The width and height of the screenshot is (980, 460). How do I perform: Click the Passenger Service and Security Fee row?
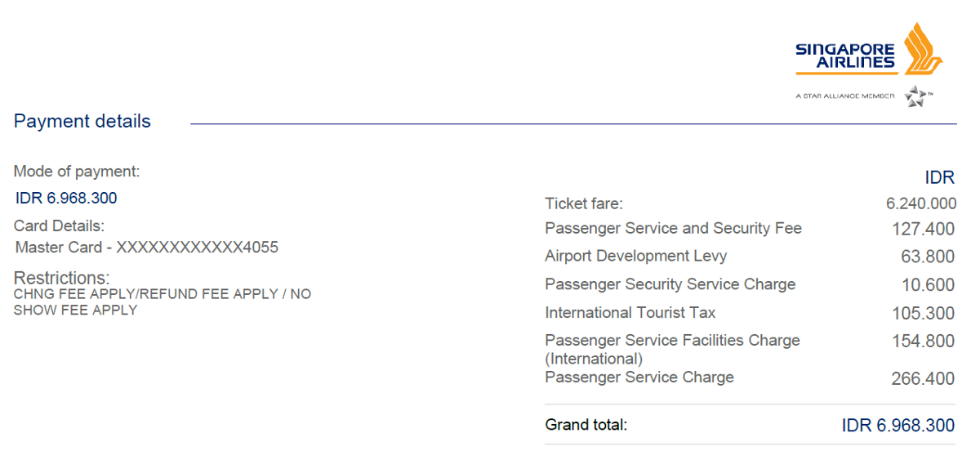[x=673, y=229]
